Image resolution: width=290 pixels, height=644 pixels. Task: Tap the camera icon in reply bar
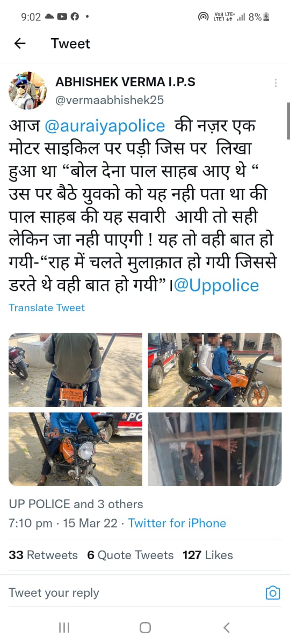[273, 592]
